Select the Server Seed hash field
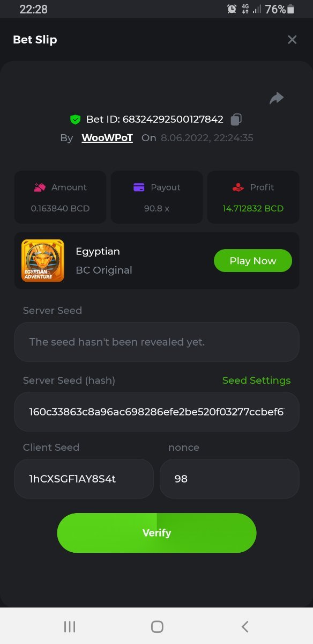 pos(156,412)
